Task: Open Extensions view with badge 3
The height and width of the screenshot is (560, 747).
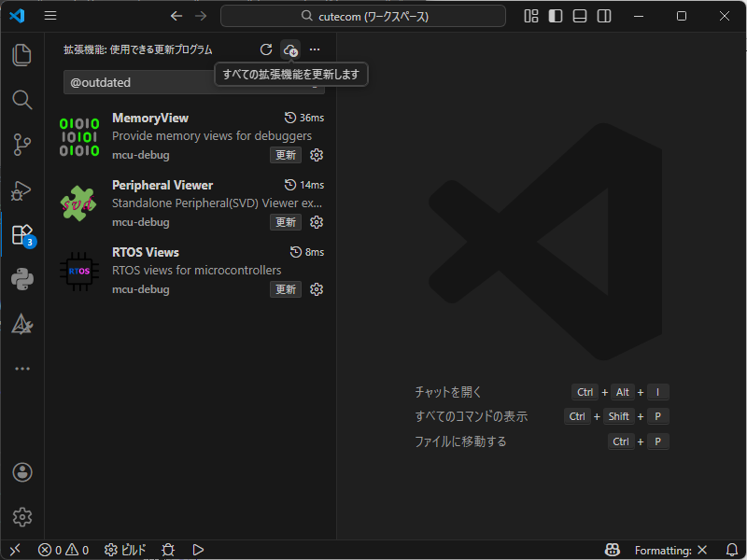Action: coord(22,235)
